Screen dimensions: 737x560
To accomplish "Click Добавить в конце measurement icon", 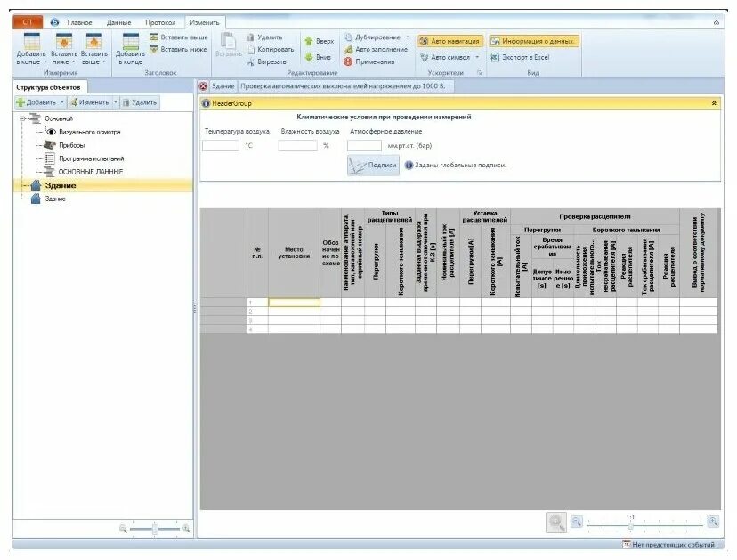I will click(31, 41).
